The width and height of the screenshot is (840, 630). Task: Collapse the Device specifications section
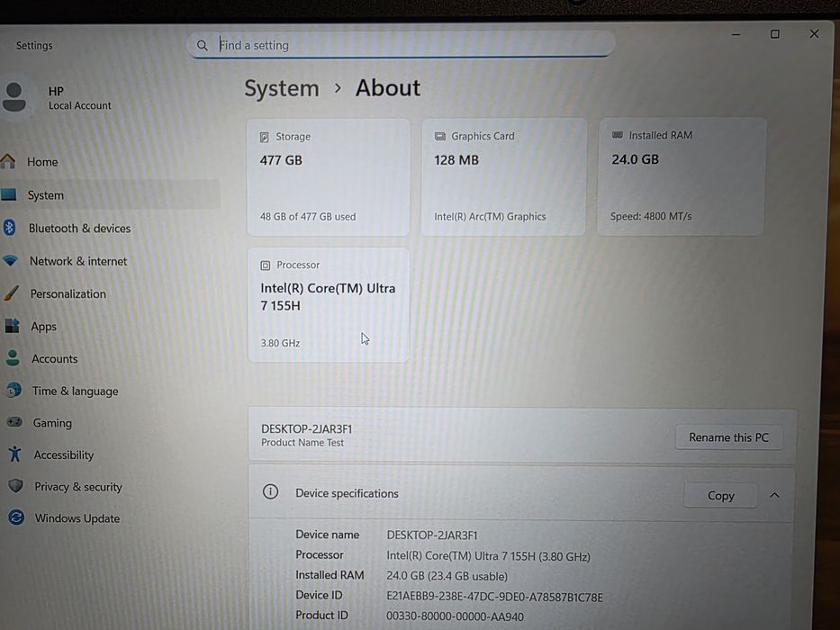point(774,495)
